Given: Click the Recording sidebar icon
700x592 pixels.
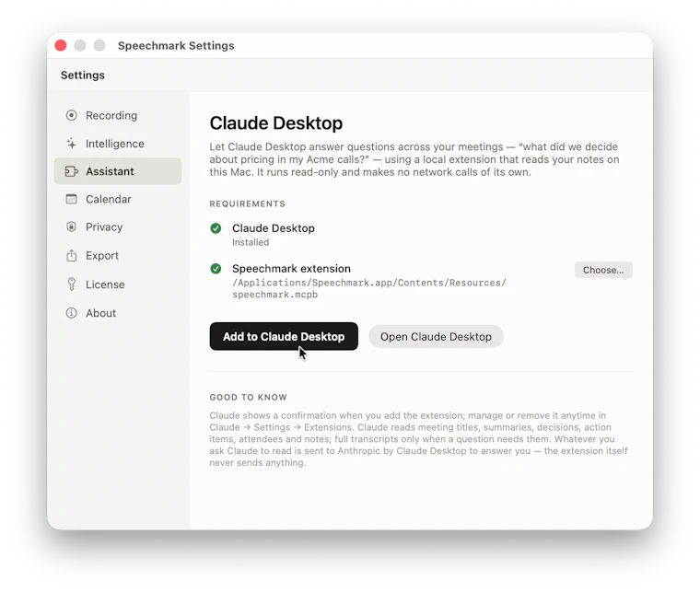Looking at the screenshot, I should pyautogui.click(x=72, y=115).
